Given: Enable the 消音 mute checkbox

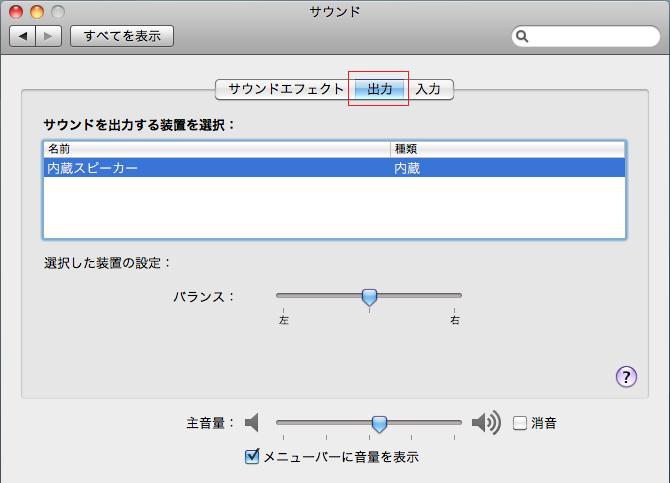Looking at the screenshot, I should [520, 423].
